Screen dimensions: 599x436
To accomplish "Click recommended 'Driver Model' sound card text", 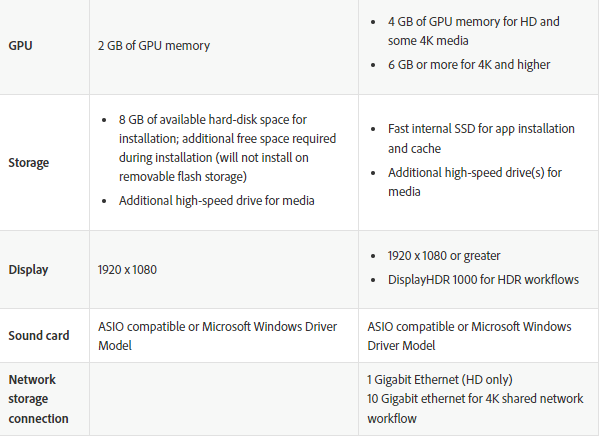I will 401,346.
